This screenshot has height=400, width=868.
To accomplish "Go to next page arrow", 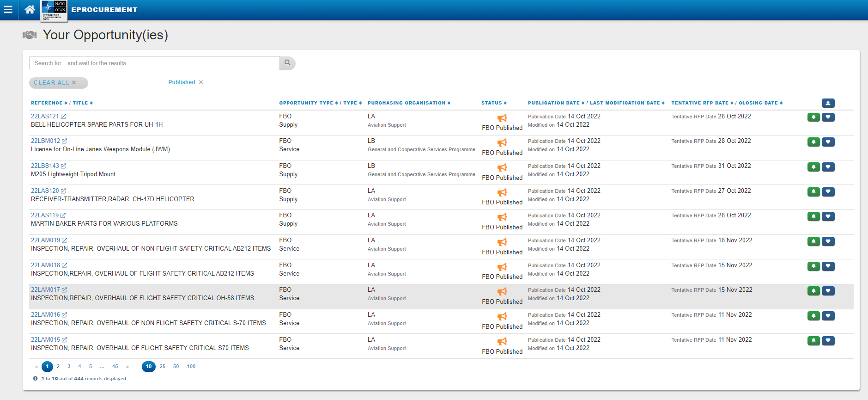I will point(127,367).
